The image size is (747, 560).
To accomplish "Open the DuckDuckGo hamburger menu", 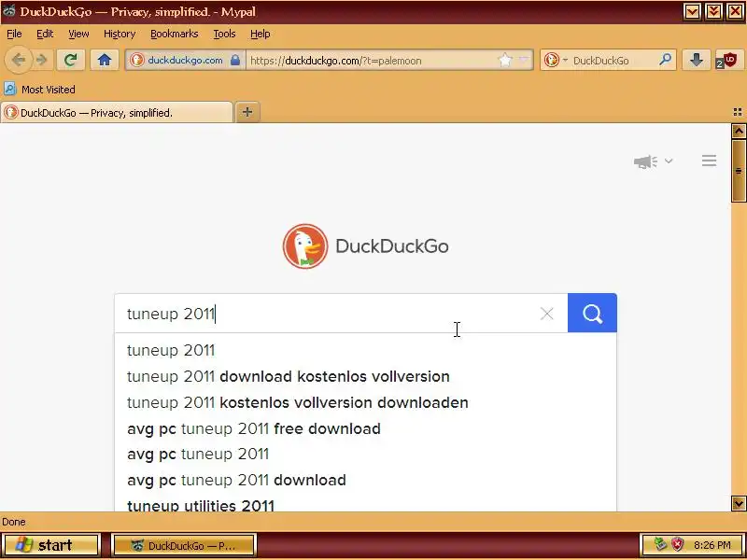I will pyautogui.click(x=709, y=161).
